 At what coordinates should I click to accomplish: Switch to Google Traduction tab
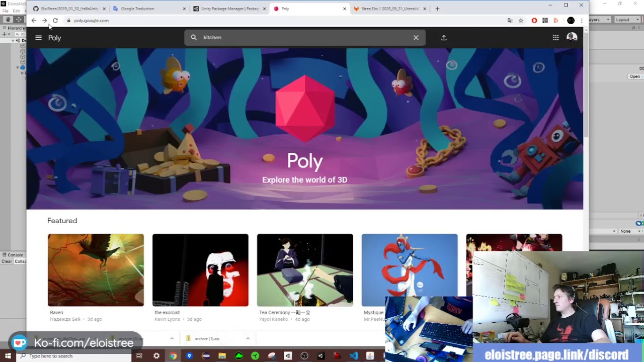coord(149,9)
